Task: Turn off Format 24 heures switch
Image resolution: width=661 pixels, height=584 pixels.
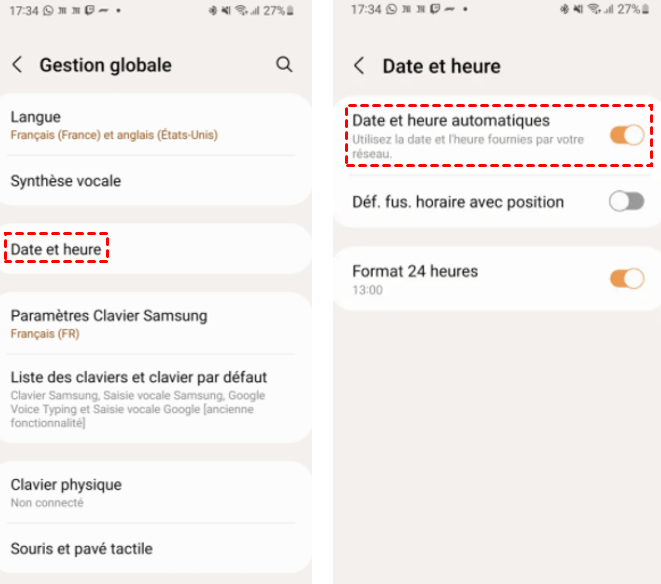Action: [627, 278]
